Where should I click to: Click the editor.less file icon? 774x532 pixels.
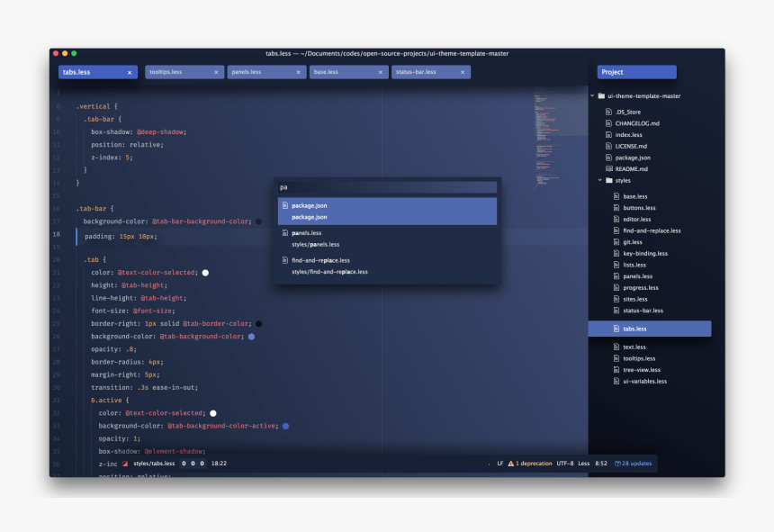tap(616, 219)
